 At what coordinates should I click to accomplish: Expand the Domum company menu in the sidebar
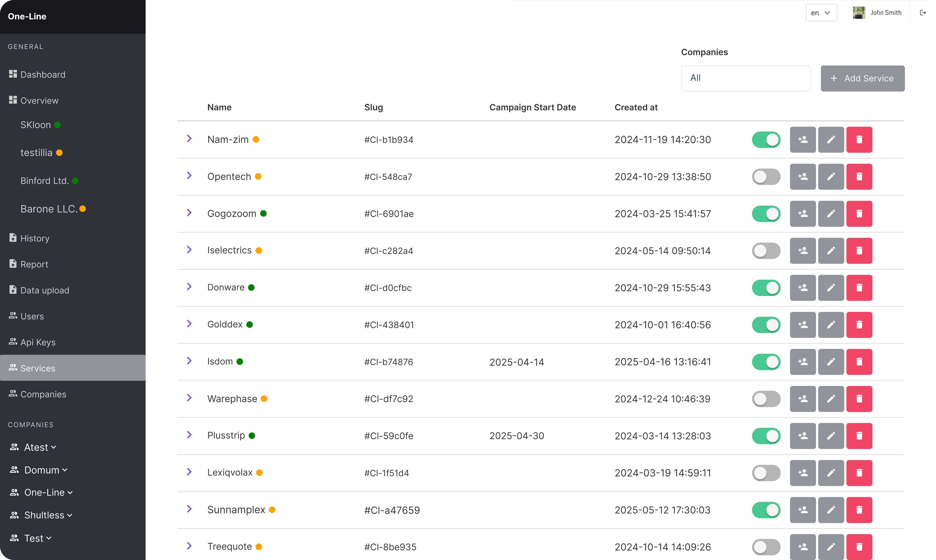coord(46,470)
